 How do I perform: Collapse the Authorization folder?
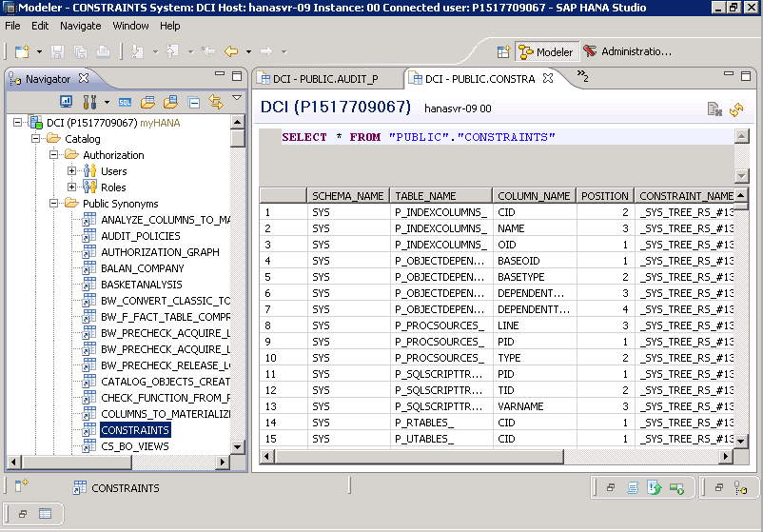[56, 155]
